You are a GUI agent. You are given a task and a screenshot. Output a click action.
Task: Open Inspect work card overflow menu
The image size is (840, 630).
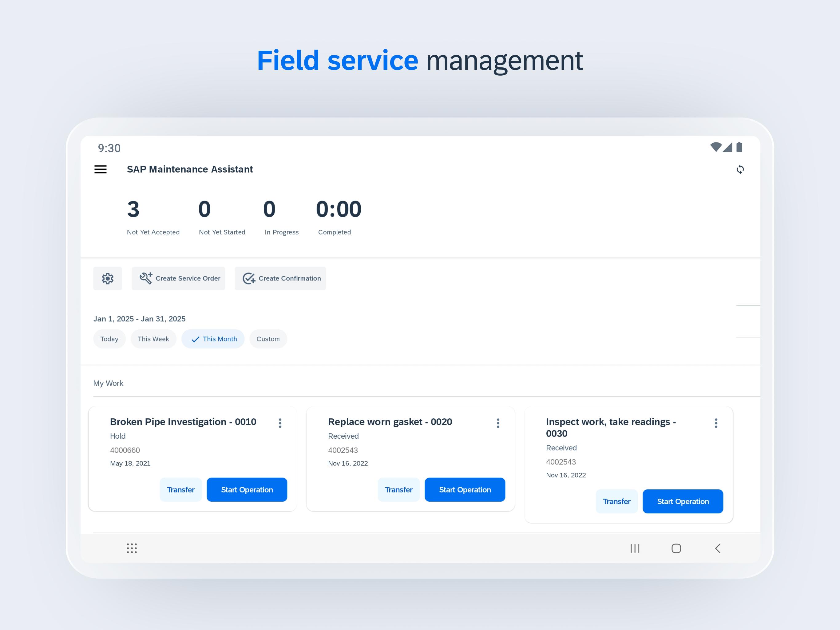point(716,423)
